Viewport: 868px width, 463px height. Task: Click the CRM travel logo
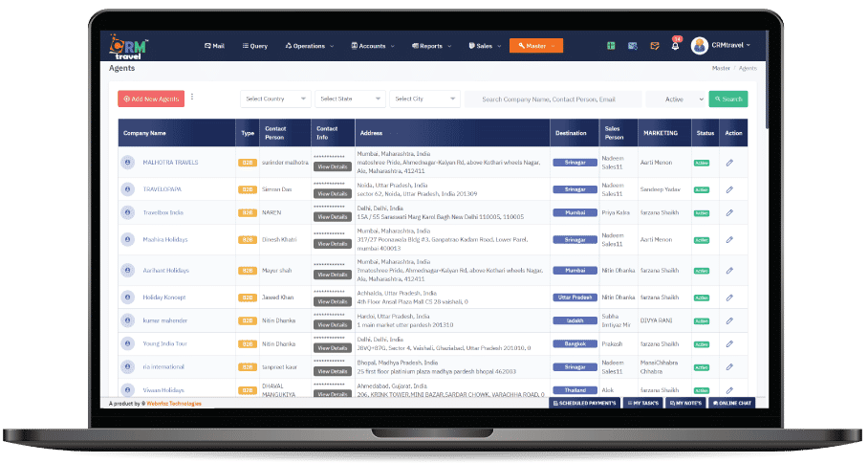point(128,47)
